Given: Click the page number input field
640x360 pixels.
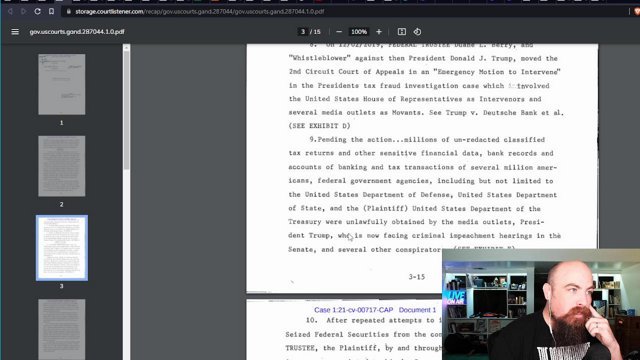Looking at the screenshot, I should tap(302, 32).
